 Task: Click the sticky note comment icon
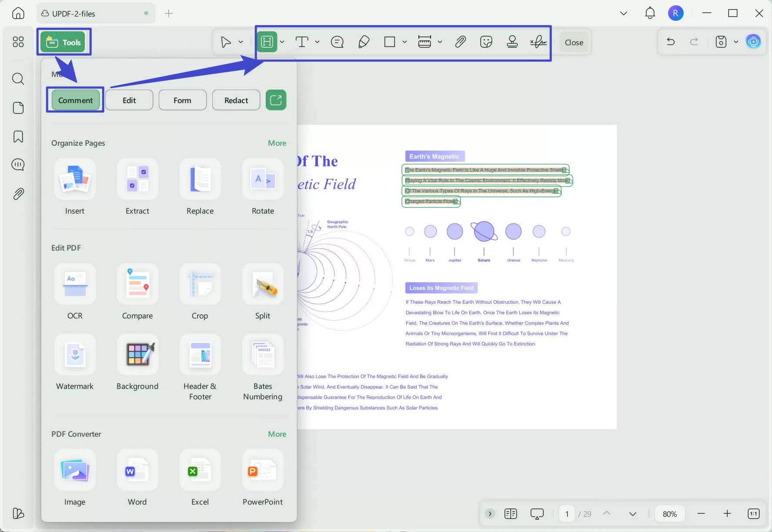tap(337, 42)
